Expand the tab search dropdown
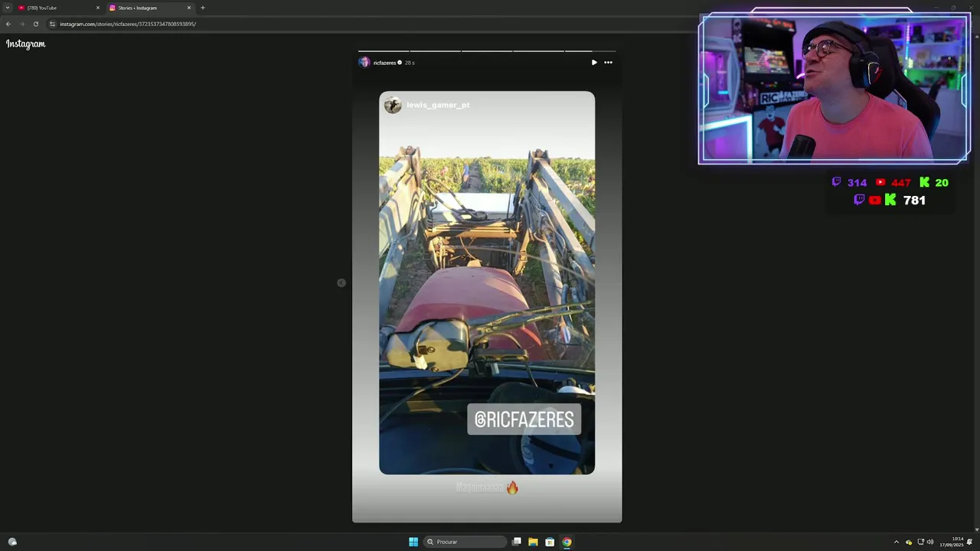This screenshot has width=980, height=551. (x=8, y=8)
